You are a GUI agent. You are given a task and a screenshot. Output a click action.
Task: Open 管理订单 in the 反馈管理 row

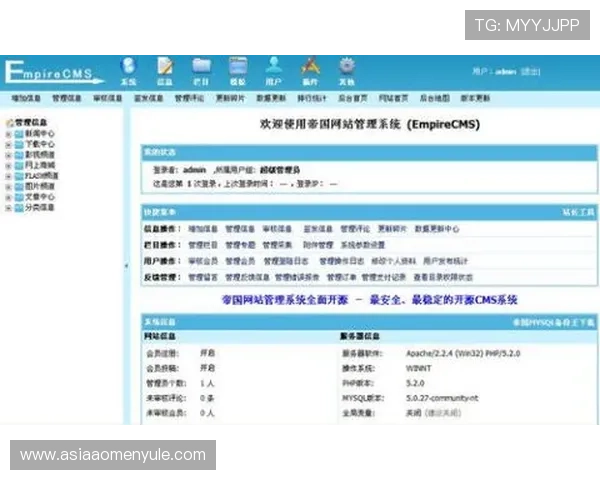(x=341, y=277)
